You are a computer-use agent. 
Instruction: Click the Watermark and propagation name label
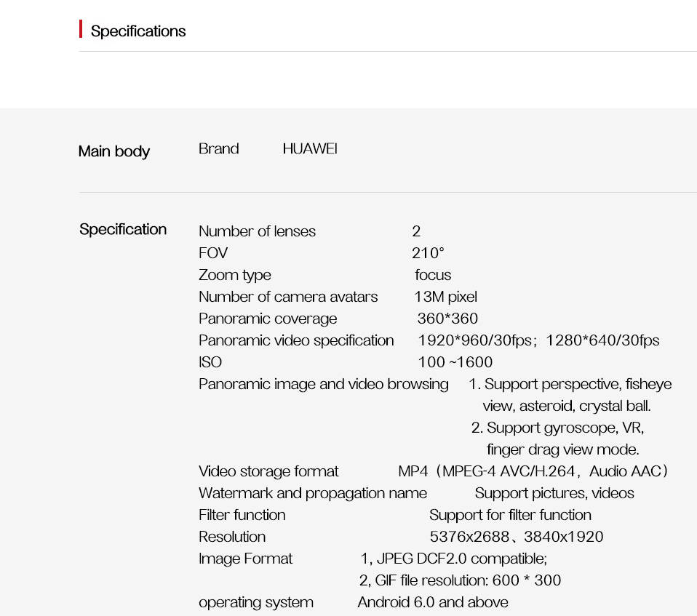click(313, 493)
